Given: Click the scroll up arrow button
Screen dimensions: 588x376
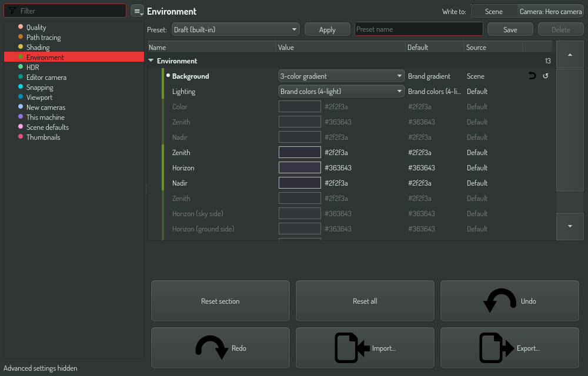Looking at the screenshot, I should click(570, 55).
